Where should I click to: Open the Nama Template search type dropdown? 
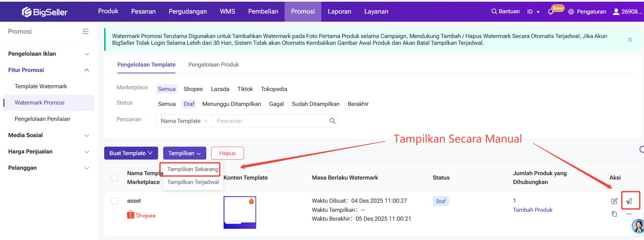pyautogui.click(x=184, y=121)
